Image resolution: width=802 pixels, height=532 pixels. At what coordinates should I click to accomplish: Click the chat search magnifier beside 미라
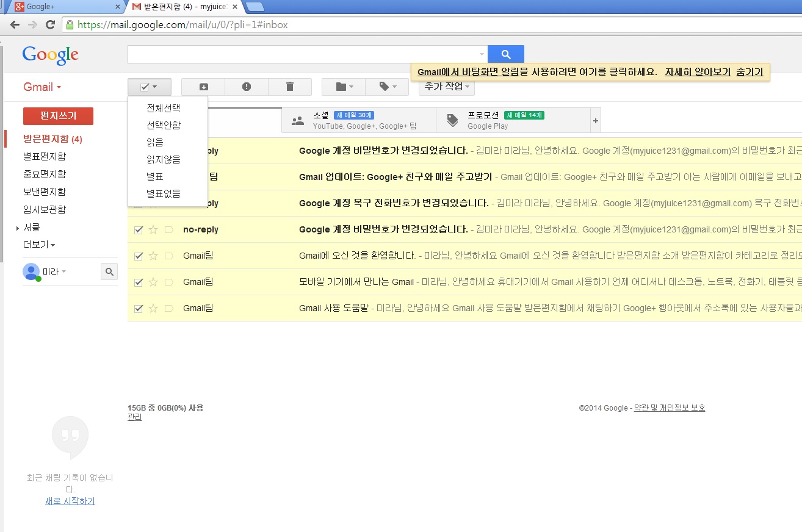click(x=109, y=271)
